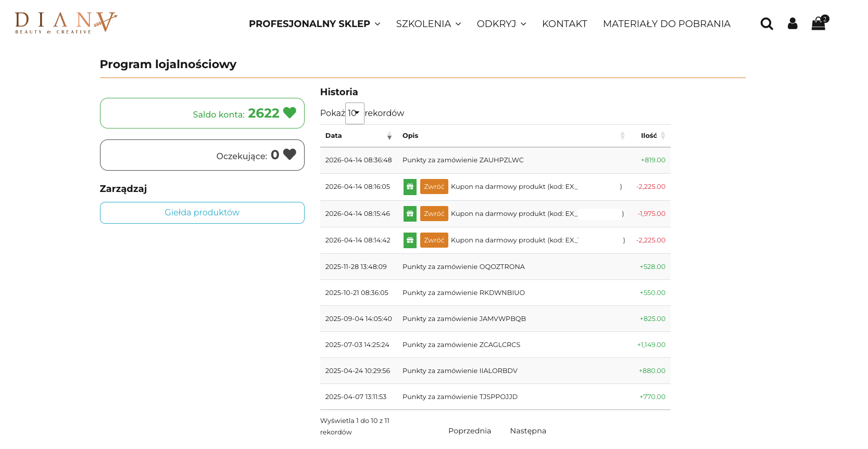Click the green heart beside Saldo konta

[290, 113]
